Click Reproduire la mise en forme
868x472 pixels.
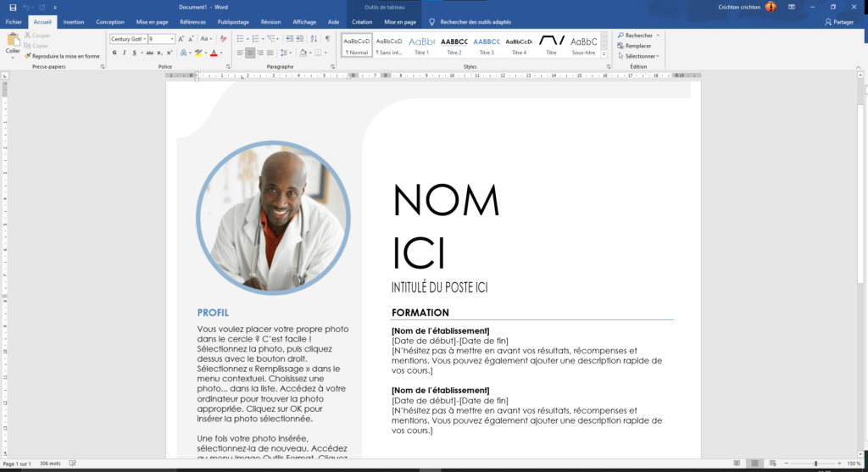pos(65,56)
